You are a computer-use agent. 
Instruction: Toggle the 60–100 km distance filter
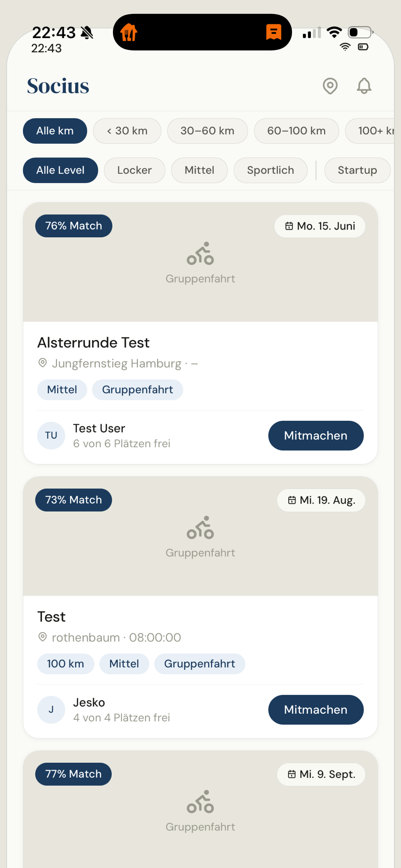tap(296, 131)
